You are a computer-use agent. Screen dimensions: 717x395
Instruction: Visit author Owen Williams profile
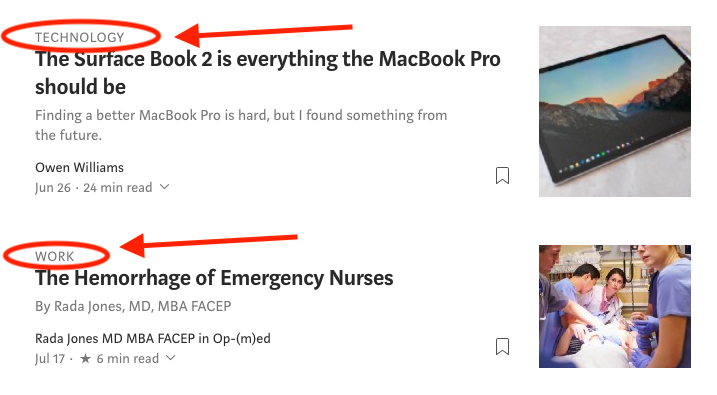(x=80, y=167)
